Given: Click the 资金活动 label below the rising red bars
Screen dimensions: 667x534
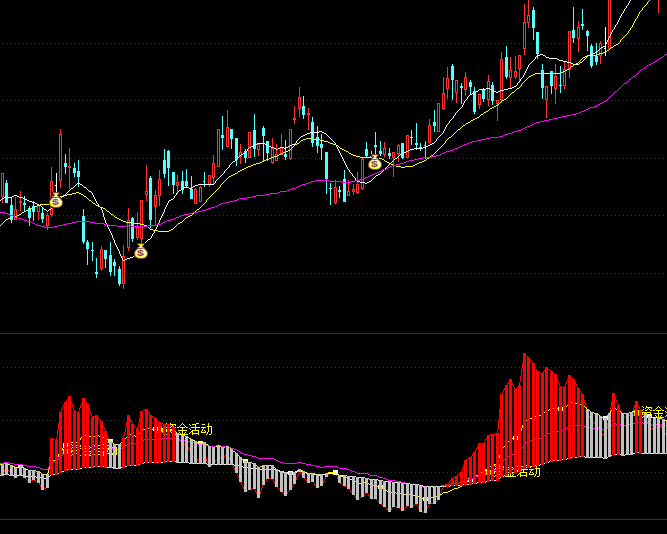Looking at the screenshot, I should pyautogui.click(x=520, y=471).
